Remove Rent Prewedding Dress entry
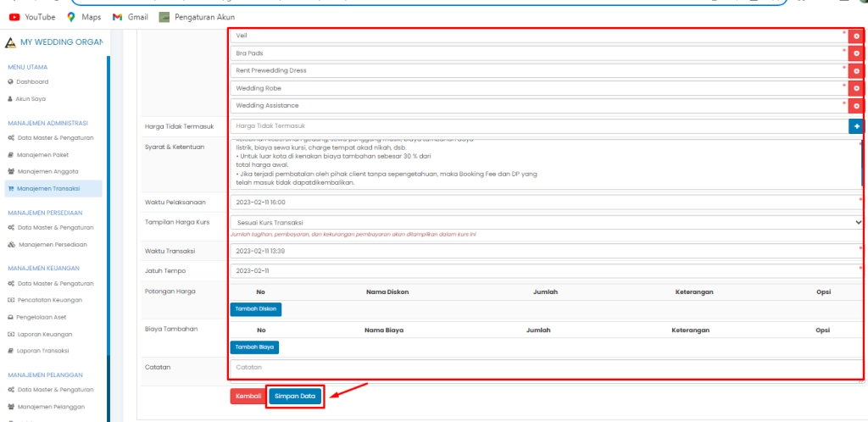The image size is (868, 422). pos(856,71)
